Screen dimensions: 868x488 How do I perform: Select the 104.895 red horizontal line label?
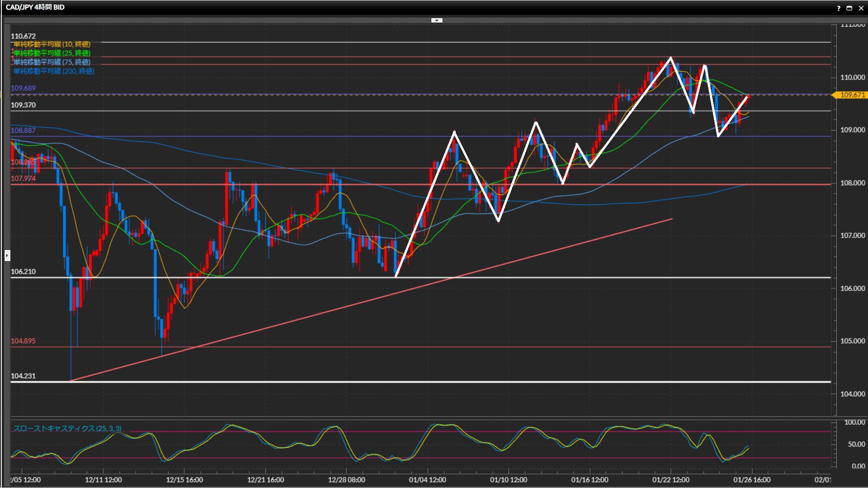(x=23, y=341)
